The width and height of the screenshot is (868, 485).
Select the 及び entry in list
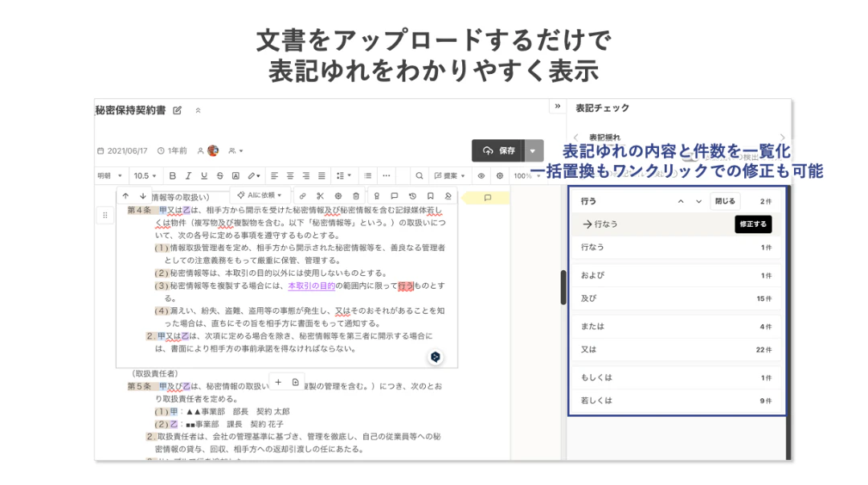click(x=675, y=298)
